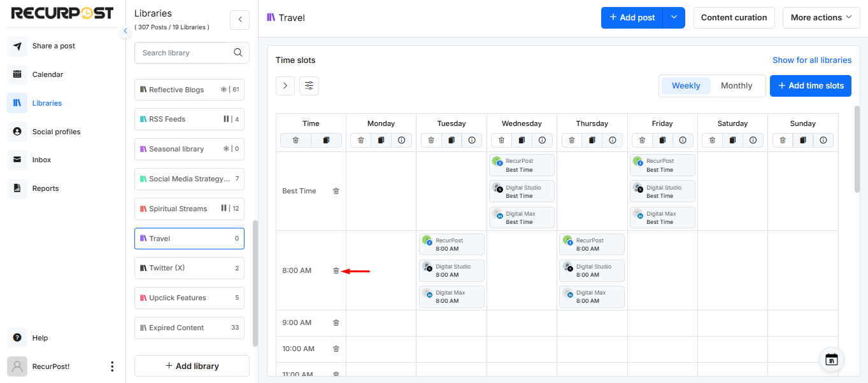
Task: Delete the Best Time row
Action: [x=336, y=191]
